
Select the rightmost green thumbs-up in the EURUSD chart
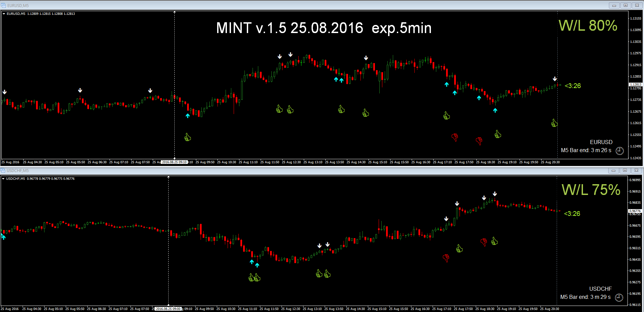(554, 123)
